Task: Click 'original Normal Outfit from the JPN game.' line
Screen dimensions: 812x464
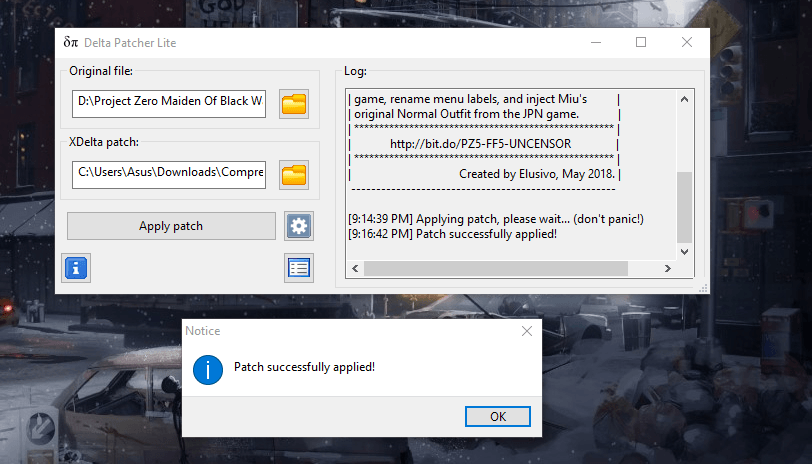Action: [466, 114]
